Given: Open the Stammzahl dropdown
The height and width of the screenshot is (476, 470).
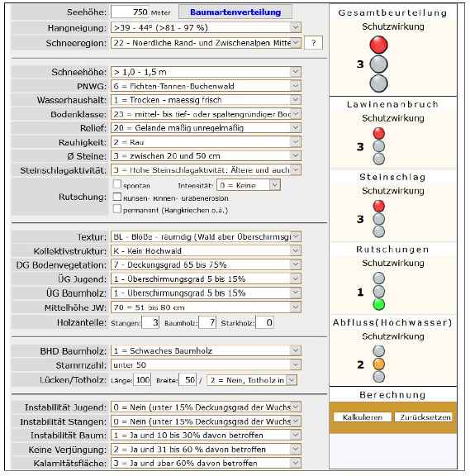Looking at the screenshot, I should pyautogui.click(x=206, y=365).
